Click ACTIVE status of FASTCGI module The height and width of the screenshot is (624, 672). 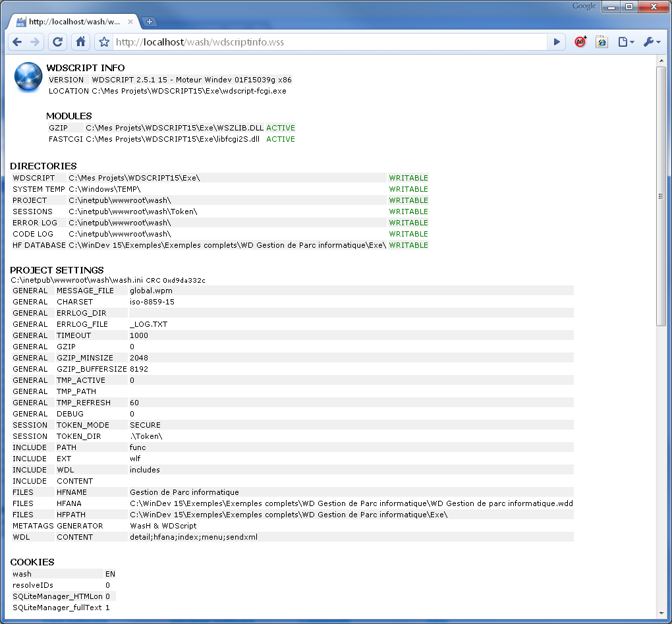point(281,139)
